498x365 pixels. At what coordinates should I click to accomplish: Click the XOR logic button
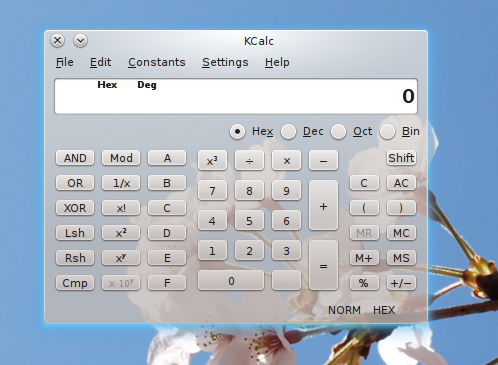(75, 208)
